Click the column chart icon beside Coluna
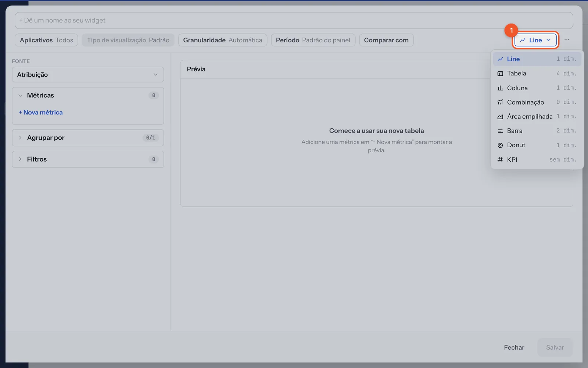Screen dimensions: 588x368 [x=500, y=88]
